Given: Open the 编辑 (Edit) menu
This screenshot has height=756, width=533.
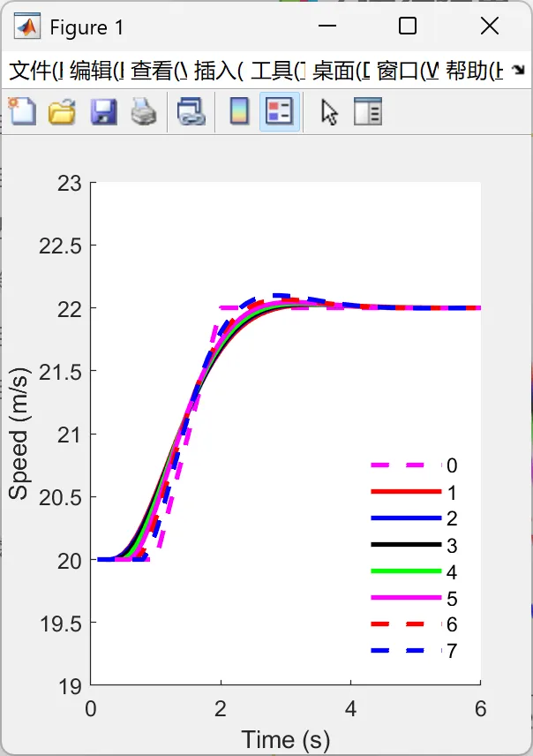Looking at the screenshot, I should (x=97, y=71).
